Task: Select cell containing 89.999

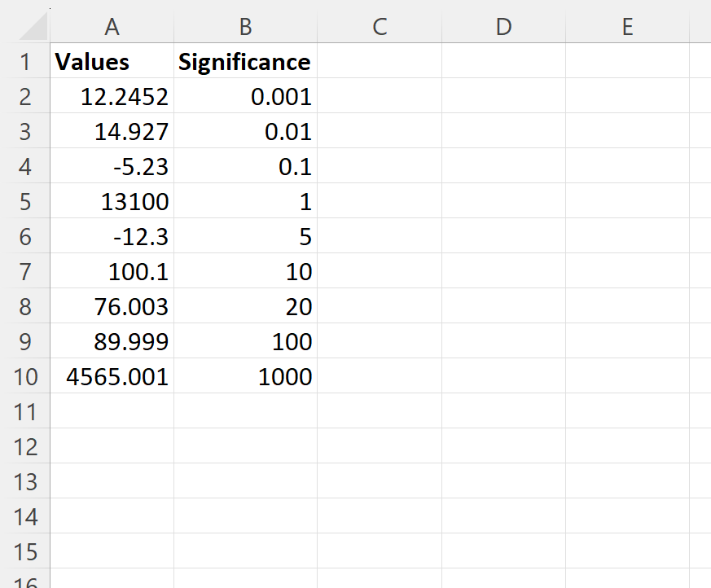Action: pos(112,340)
